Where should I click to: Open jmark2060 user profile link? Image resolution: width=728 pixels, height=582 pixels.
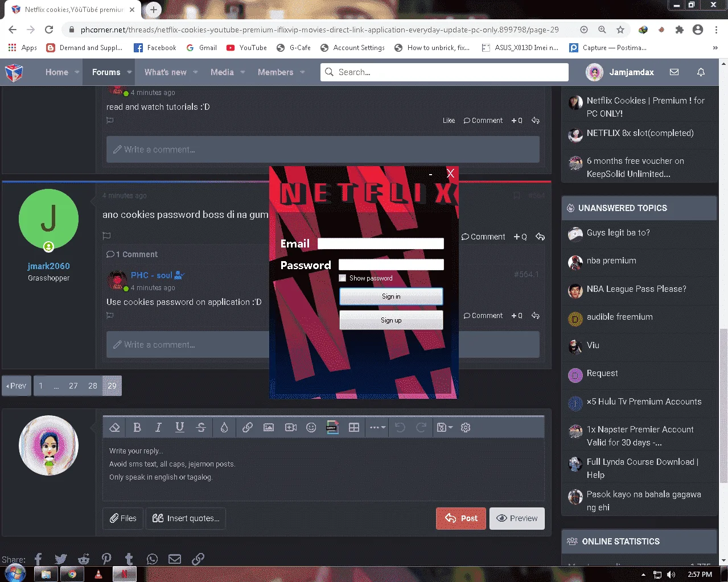pyautogui.click(x=49, y=266)
